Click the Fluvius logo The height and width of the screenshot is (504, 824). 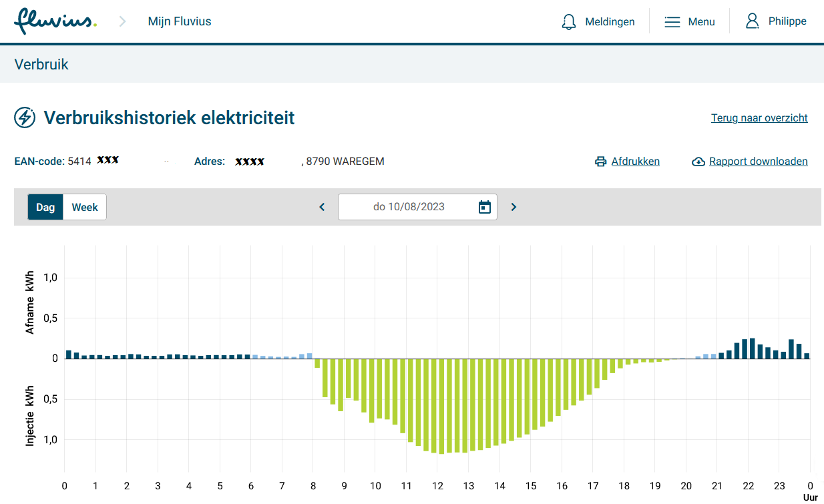click(x=55, y=21)
